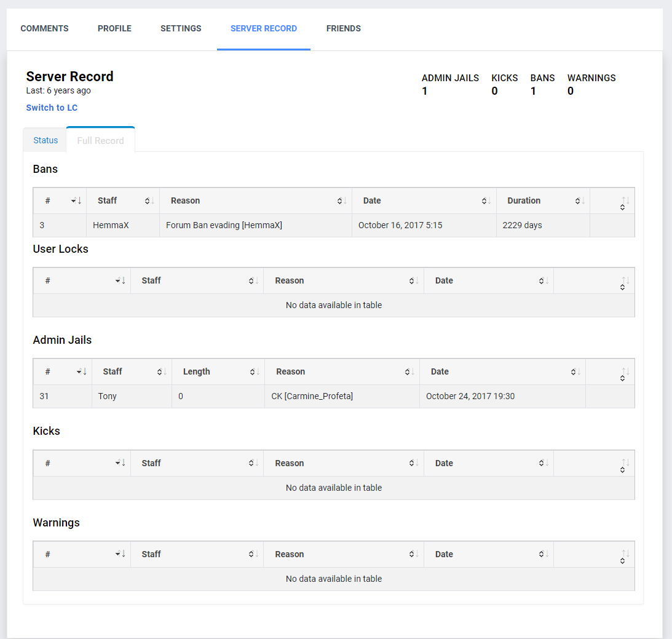Select the HemmaX ban row
This screenshot has width=672, height=639.
tap(334, 225)
